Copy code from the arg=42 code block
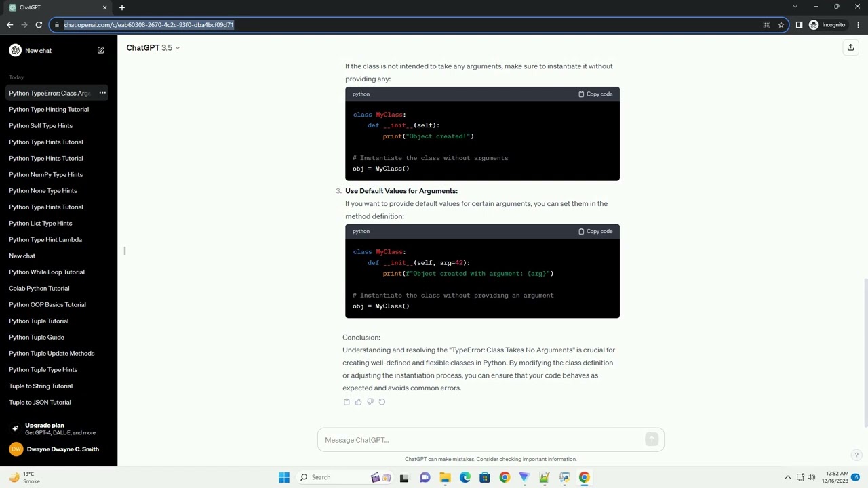 [x=595, y=232]
